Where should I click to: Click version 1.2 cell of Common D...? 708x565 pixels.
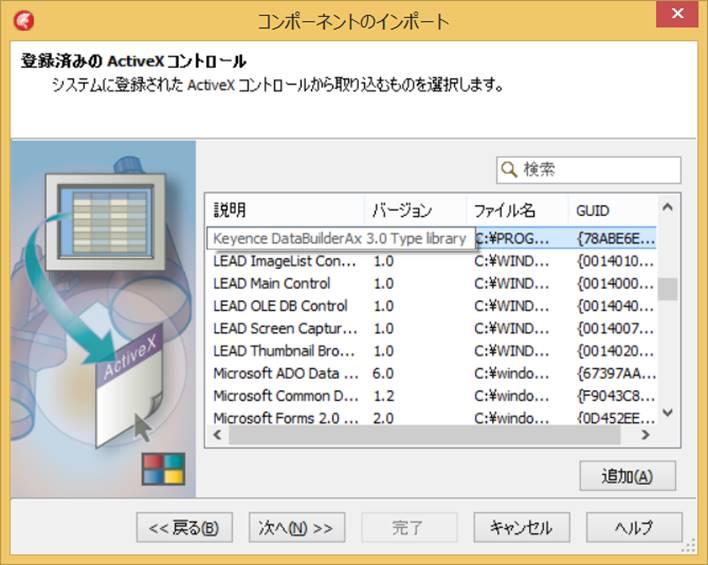pos(383,396)
